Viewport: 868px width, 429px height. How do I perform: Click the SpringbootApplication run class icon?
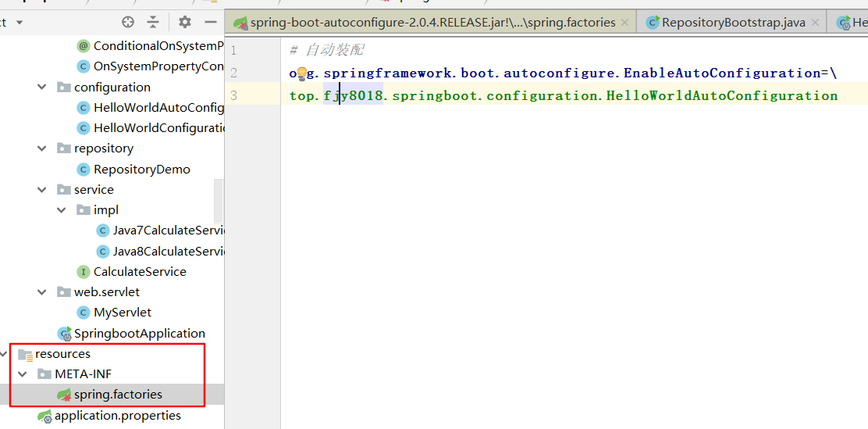[x=64, y=334]
